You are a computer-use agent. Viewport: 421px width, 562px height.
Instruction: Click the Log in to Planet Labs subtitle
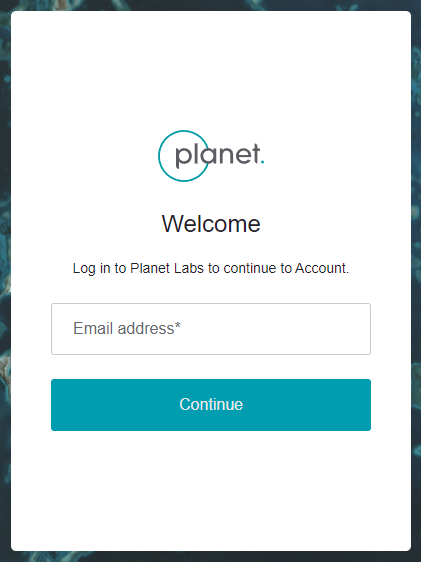211,268
